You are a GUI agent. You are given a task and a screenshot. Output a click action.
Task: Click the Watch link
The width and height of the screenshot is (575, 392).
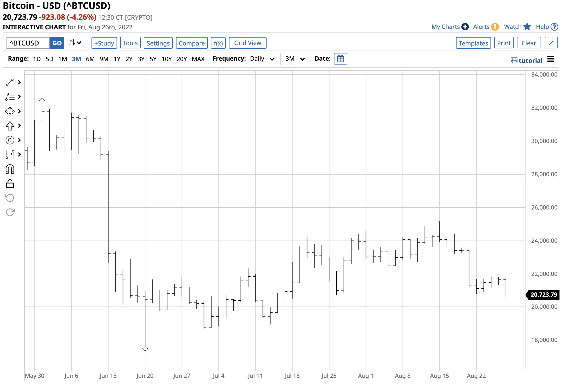pos(513,27)
